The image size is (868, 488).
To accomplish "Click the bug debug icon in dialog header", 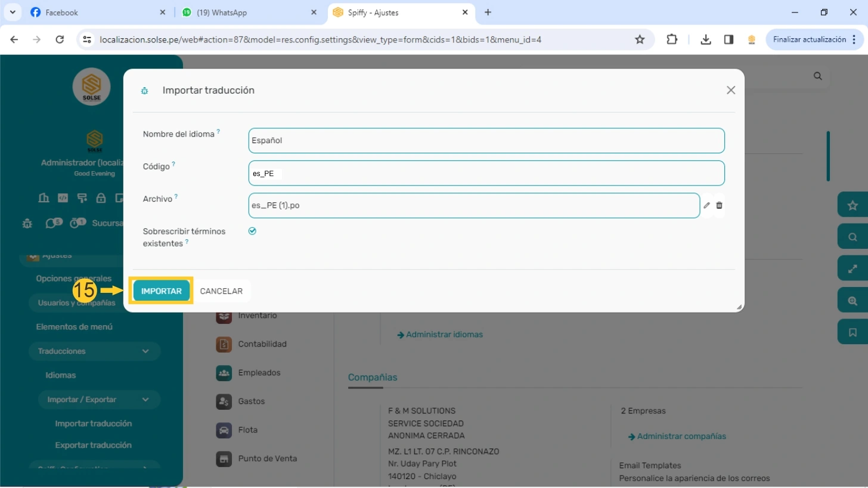I will [x=144, y=91].
